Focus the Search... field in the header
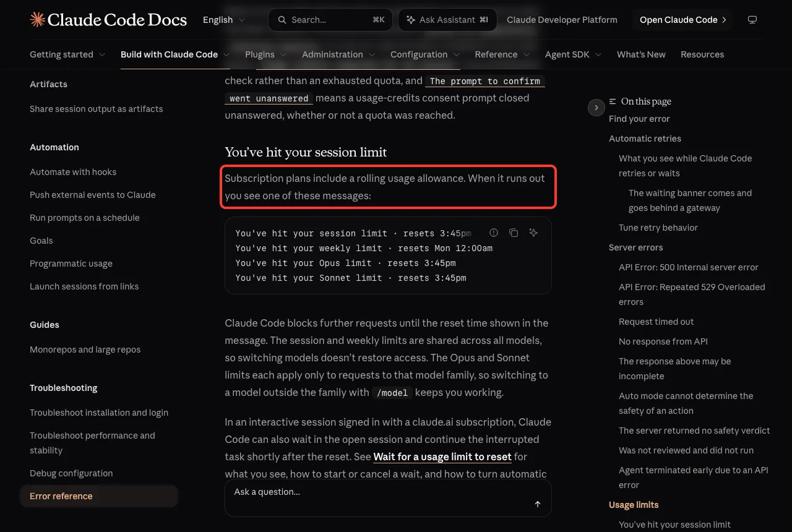This screenshot has height=532, width=792. (x=331, y=20)
